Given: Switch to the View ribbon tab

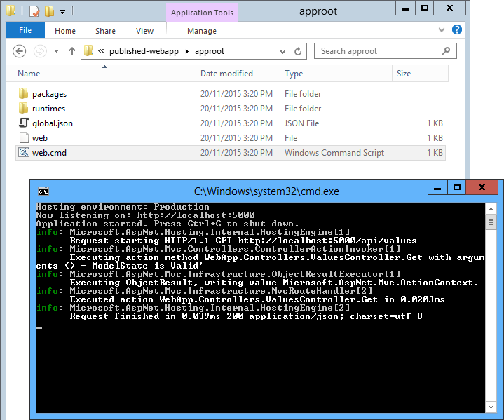Looking at the screenshot, I should (144, 31).
